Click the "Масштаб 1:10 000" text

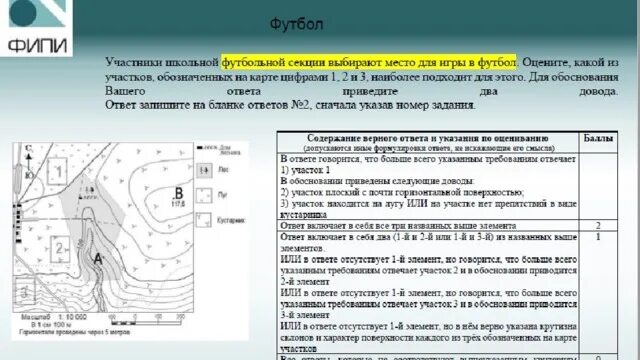click(x=54, y=317)
